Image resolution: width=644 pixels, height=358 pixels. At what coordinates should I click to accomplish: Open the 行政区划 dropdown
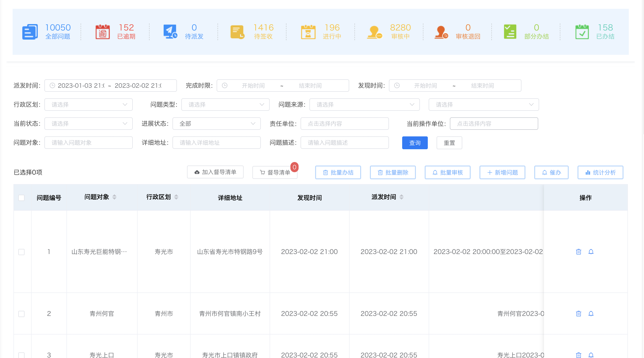coord(88,105)
